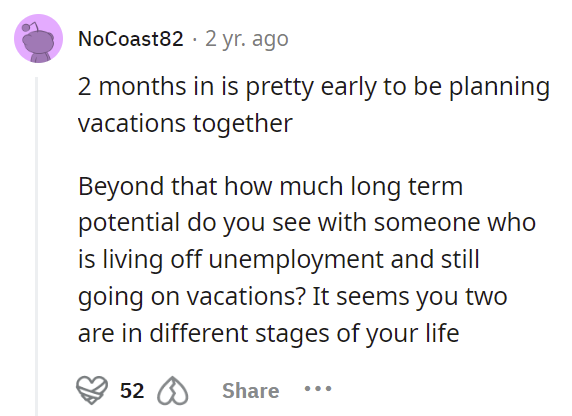Open the NoCoast82 user profile link

point(131,38)
